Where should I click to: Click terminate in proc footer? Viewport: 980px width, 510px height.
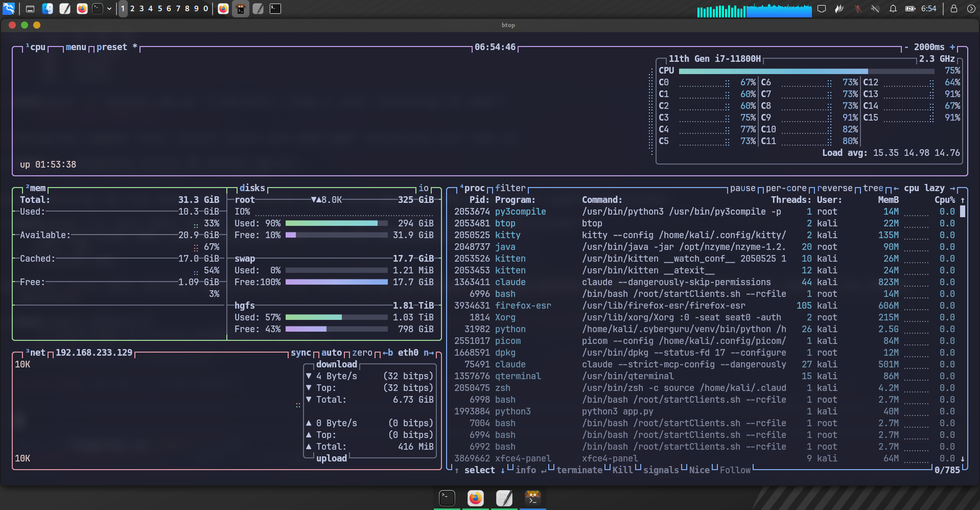pos(579,470)
